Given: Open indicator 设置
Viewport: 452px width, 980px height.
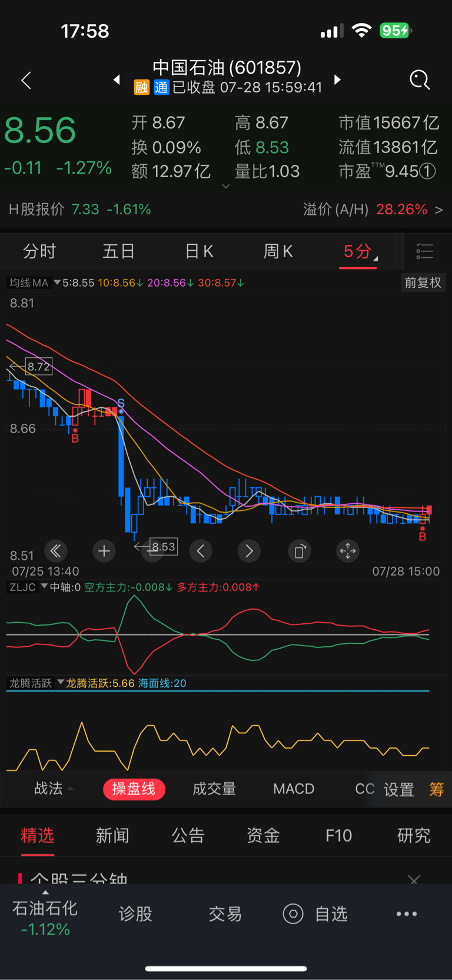Looking at the screenshot, I should (399, 789).
